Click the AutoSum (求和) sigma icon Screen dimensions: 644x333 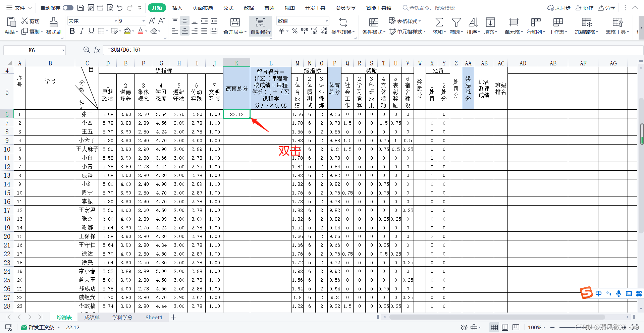point(439,22)
